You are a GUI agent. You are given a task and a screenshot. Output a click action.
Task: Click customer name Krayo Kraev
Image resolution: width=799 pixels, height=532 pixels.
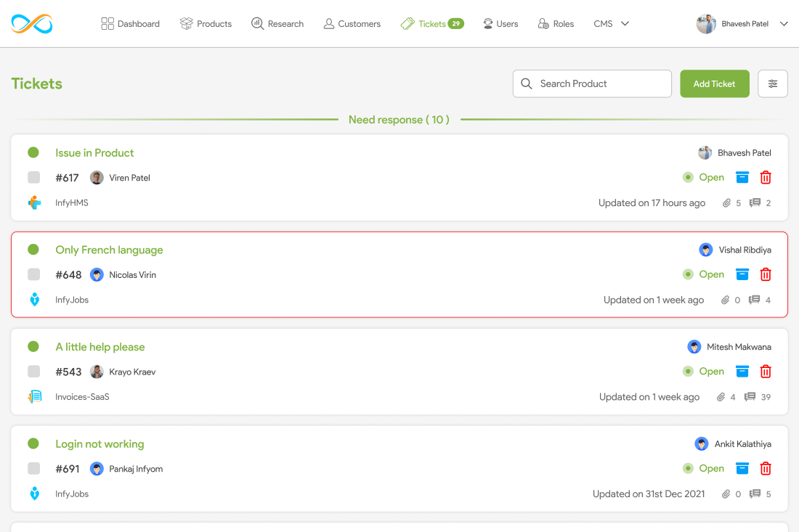tap(132, 372)
